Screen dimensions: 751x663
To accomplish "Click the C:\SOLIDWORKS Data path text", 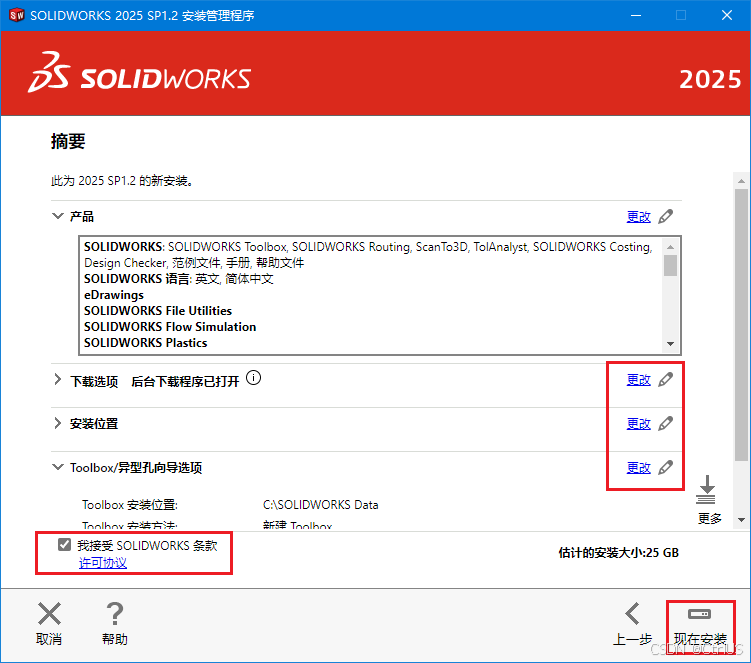I will 320,505.
